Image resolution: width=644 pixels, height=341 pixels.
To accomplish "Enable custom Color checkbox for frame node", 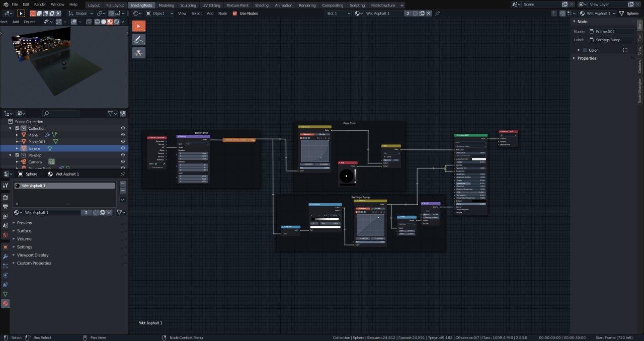I will [585, 50].
